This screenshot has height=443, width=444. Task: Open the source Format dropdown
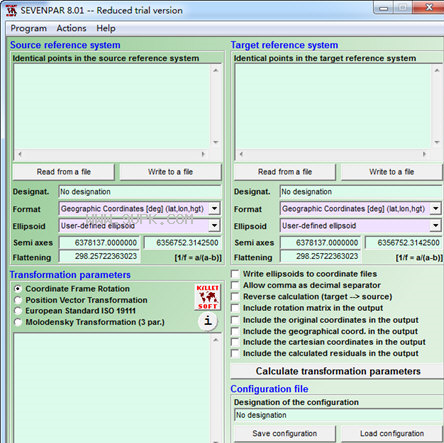(214, 209)
